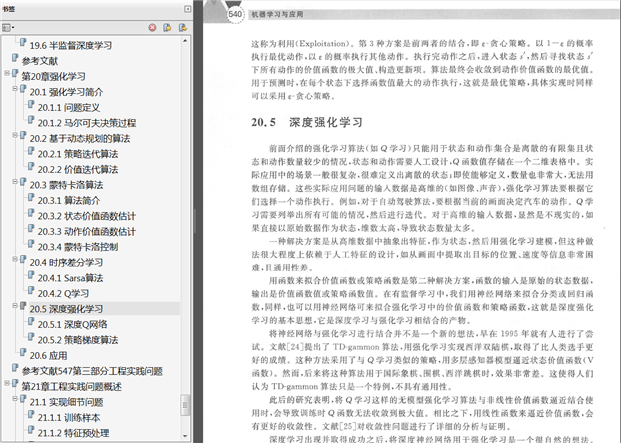Screen dimensions: 621x443
Task: Click the expand current bookmark icon
Action: (183, 27)
